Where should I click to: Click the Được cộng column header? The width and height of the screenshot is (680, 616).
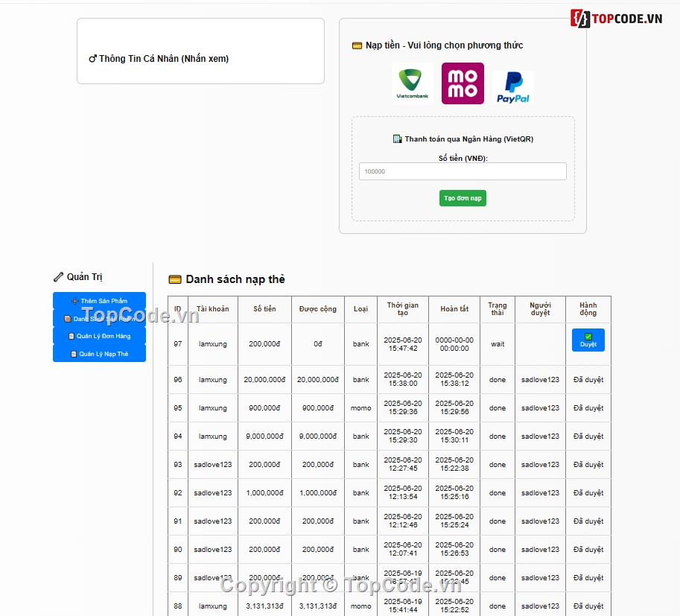point(318,309)
